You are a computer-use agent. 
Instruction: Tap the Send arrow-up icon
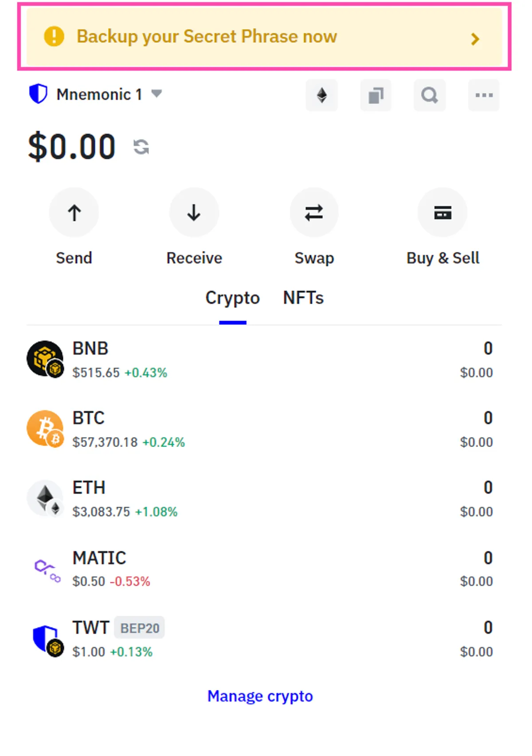click(x=74, y=212)
